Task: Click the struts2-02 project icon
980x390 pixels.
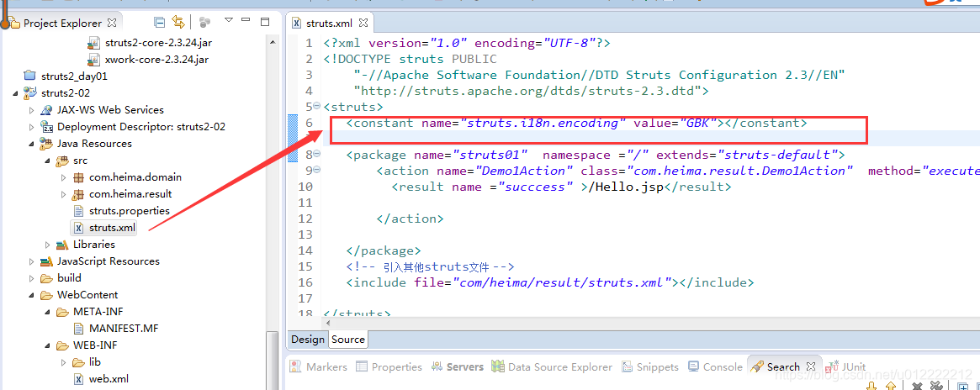Action: click(30, 93)
